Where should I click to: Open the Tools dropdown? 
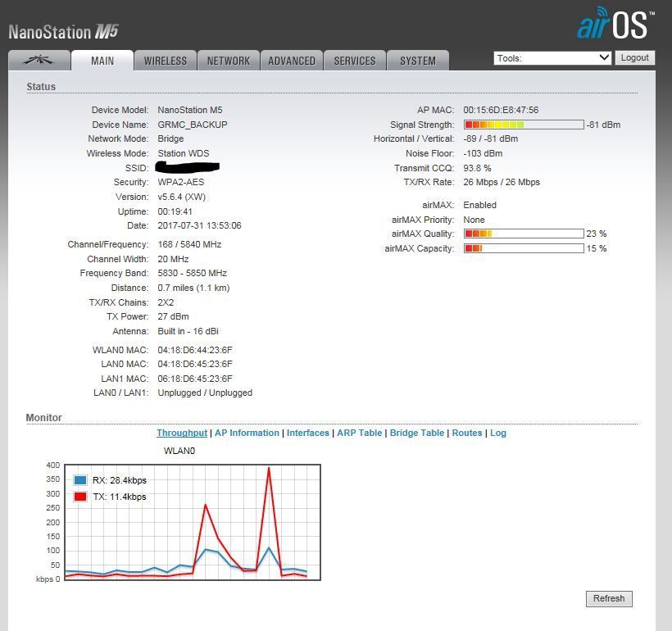(x=552, y=58)
